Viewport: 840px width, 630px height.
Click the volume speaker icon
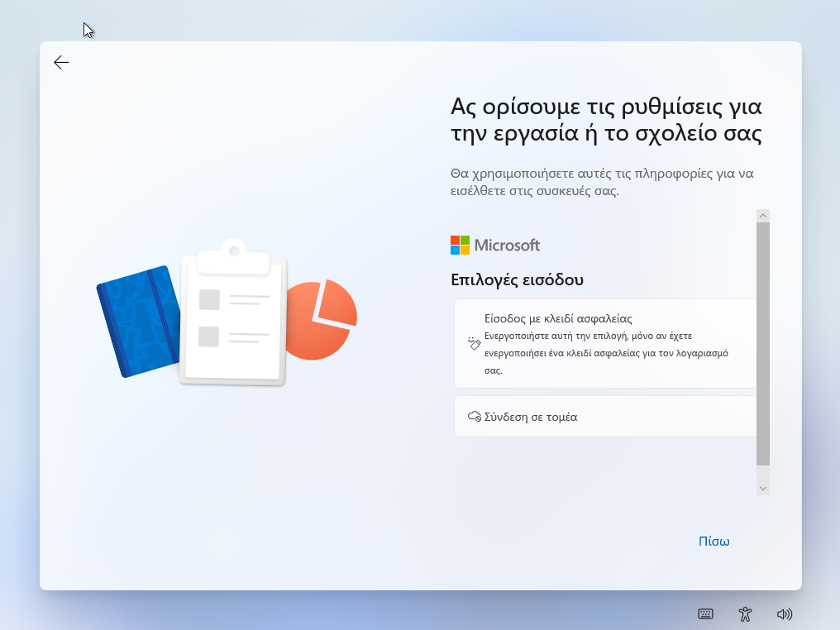(785, 614)
